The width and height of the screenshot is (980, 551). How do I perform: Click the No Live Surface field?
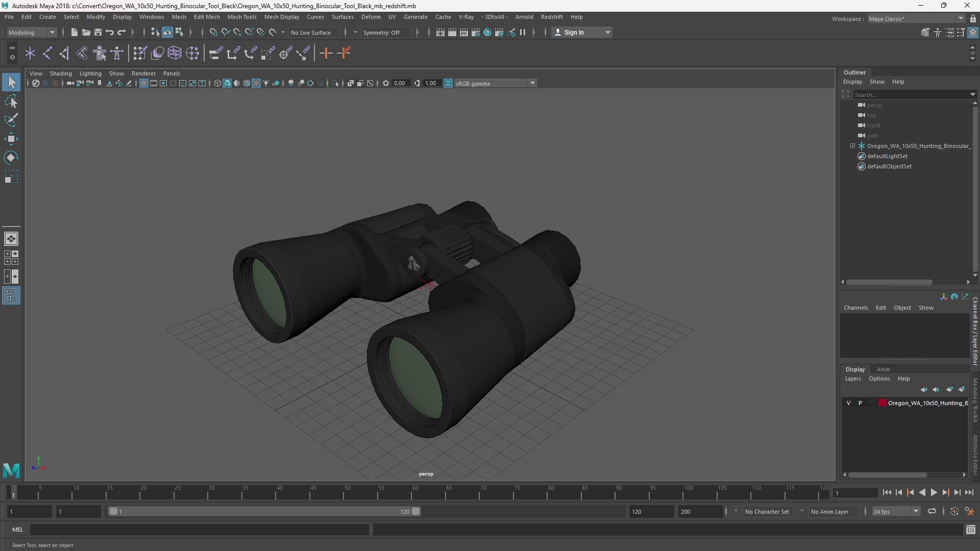[312, 32]
